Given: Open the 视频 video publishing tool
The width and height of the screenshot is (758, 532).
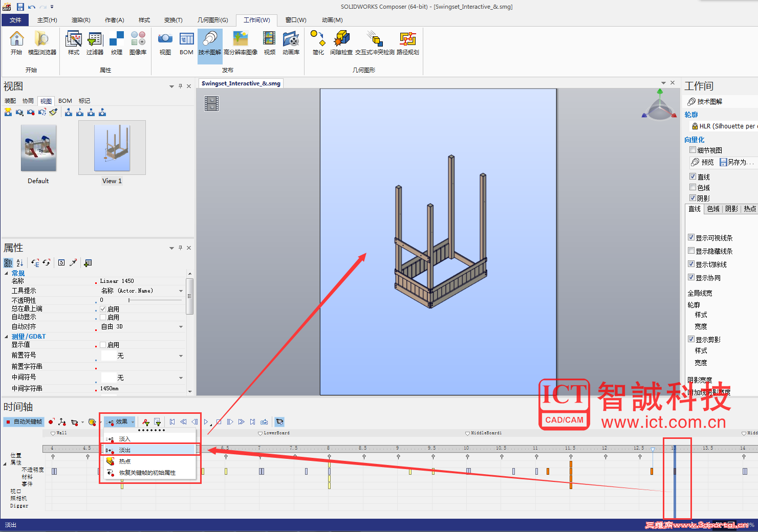Looking at the screenshot, I should pos(269,43).
